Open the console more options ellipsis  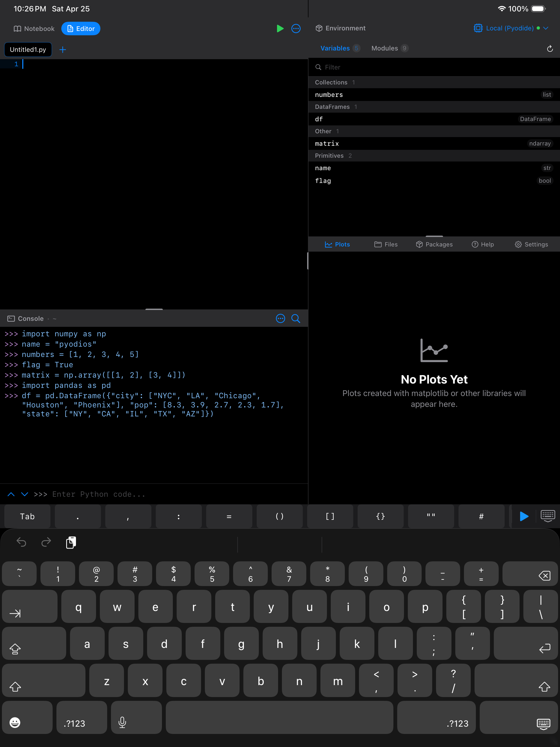(x=281, y=318)
